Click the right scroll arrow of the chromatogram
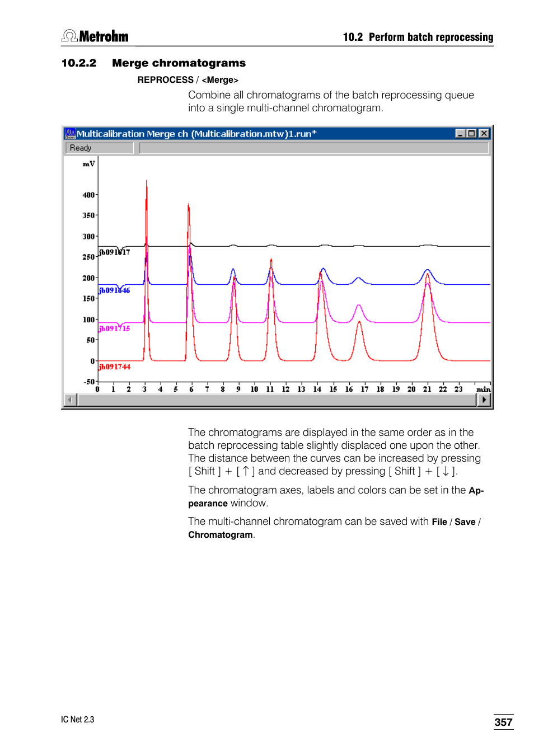 pos(484,399)
